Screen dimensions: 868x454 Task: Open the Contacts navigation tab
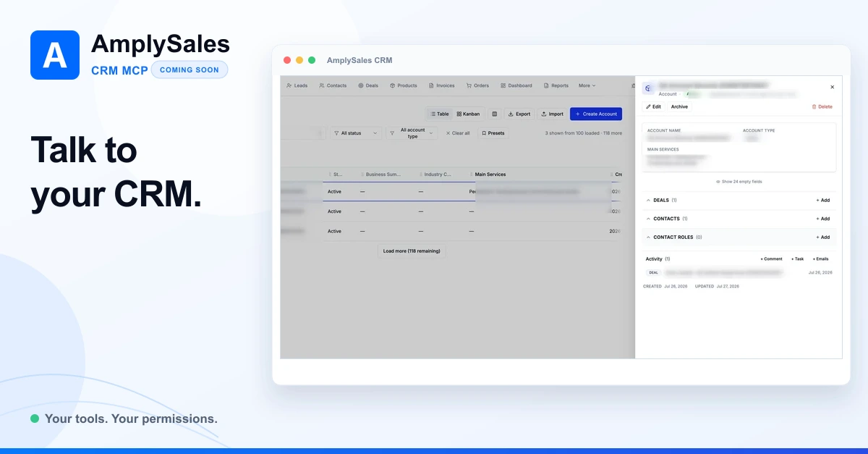[333, 85]
